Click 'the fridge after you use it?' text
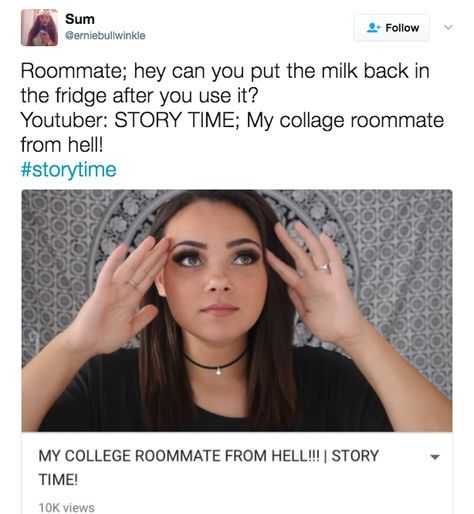 pos(139,96)
